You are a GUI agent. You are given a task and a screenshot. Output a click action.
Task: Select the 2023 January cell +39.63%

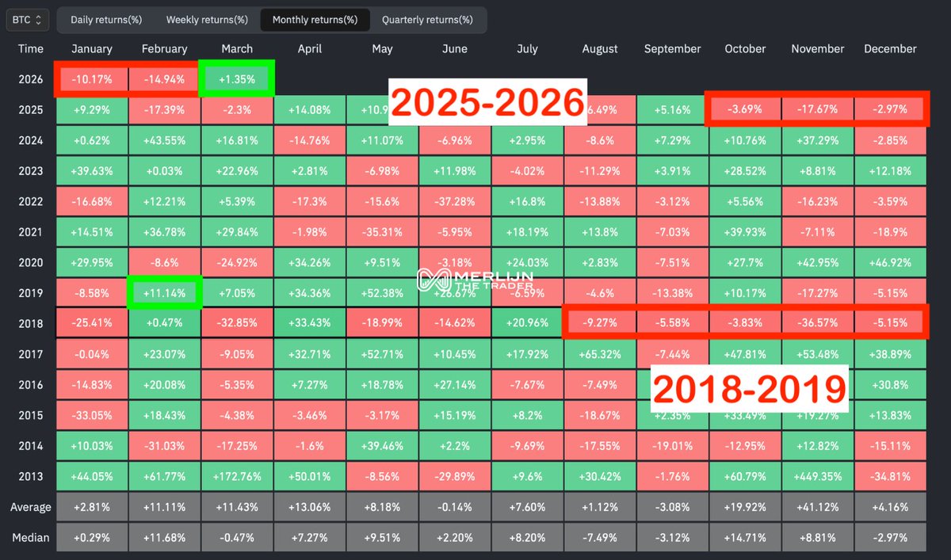coord(92,171)
